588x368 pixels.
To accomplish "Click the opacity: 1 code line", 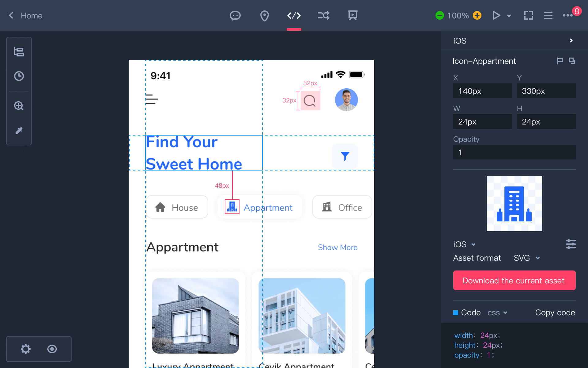I will click(474, 355).
